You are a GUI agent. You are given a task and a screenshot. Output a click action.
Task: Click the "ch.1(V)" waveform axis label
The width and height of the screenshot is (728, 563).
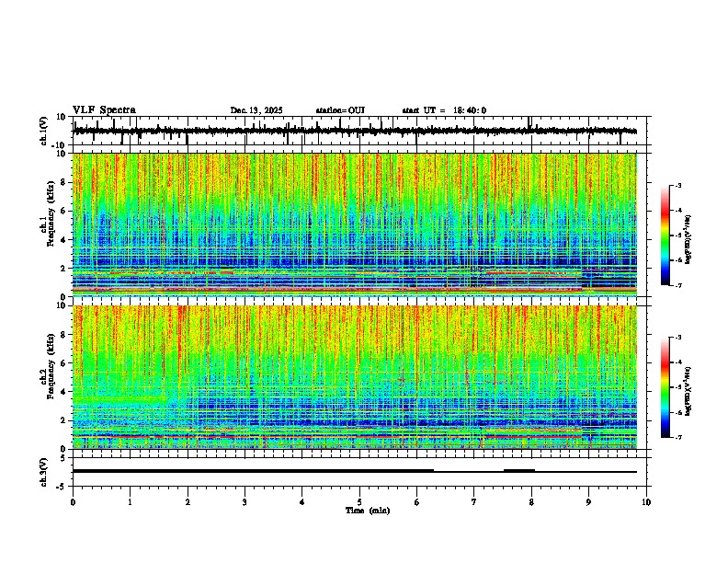click(44, 131)
